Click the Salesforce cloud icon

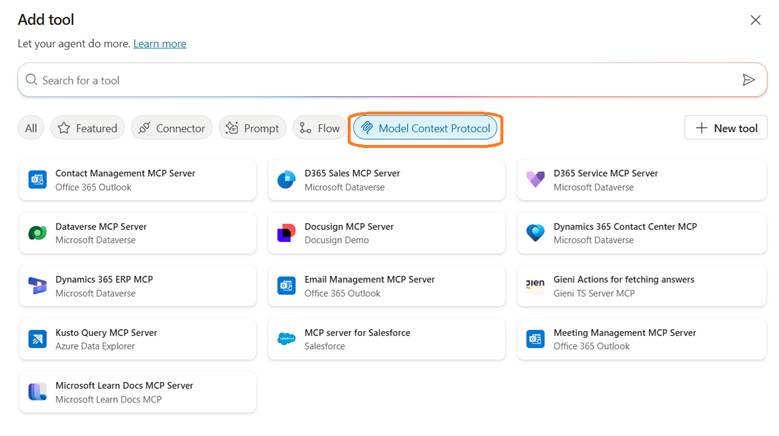(x=286, y=339)
